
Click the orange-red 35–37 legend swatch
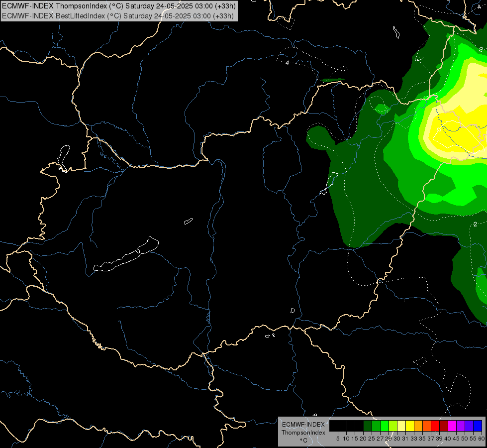[427, 426]
